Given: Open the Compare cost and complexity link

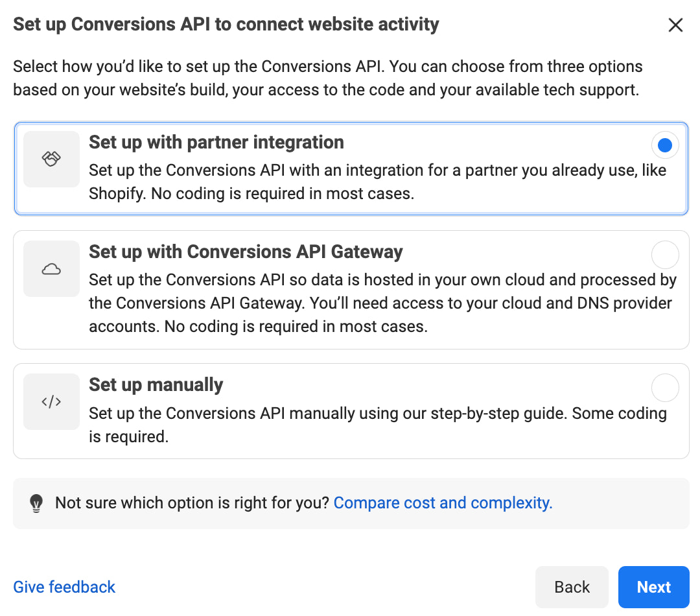Looking at the screenshot, I should coord(443,503).
